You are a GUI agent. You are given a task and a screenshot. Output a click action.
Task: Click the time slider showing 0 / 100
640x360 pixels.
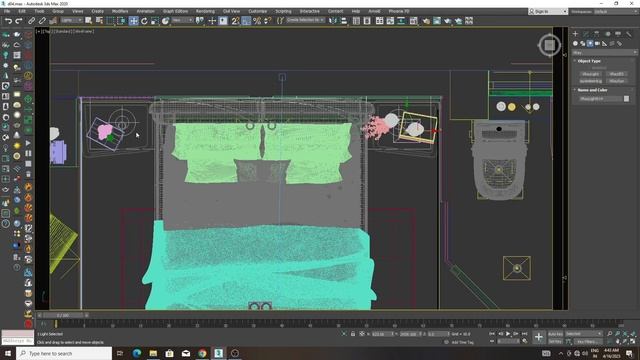pyautogui.click(x=63, y=316)
